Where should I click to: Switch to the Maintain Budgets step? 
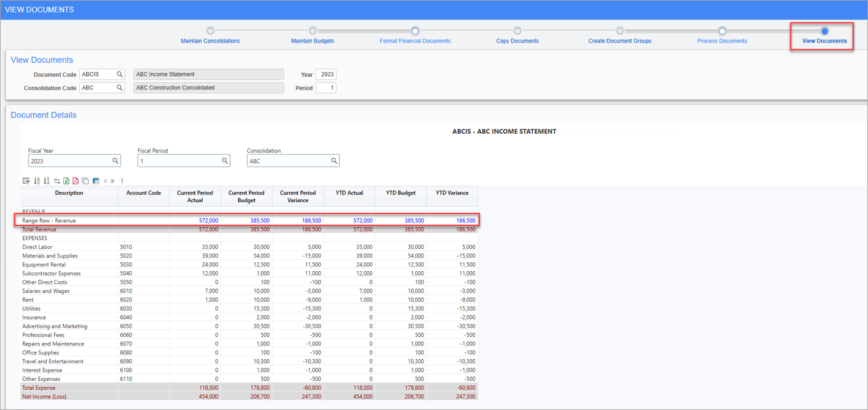point(312,41)
